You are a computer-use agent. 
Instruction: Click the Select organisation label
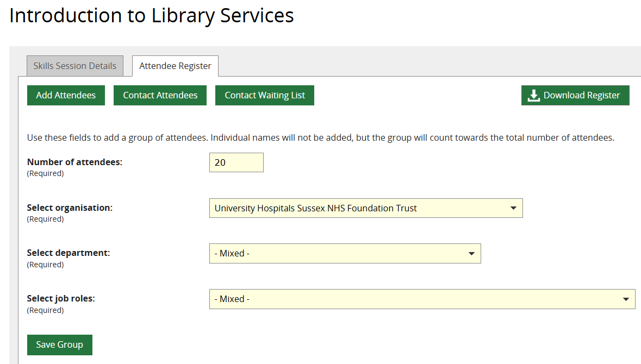tap(70, 208)
